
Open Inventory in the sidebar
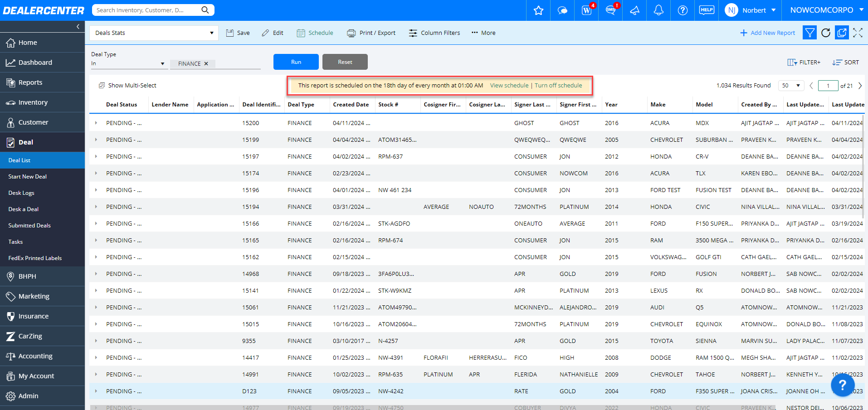[42, 102]
